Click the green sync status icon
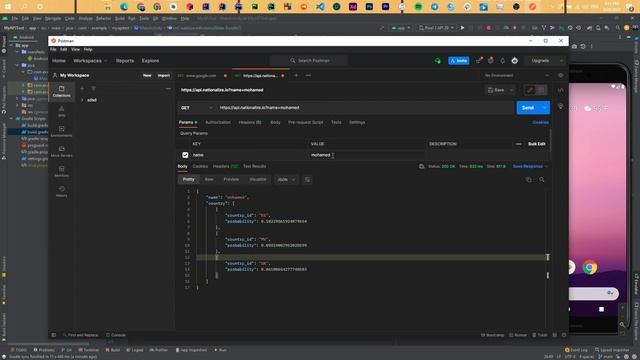Screen dimensions: 640x360 click(x=438, y=61)
